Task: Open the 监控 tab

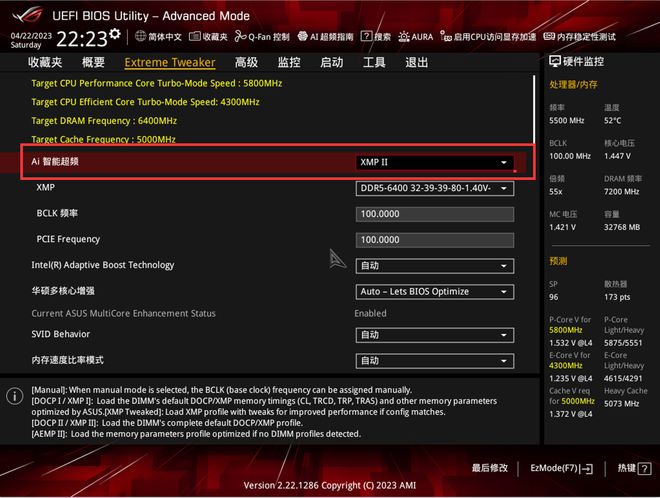Action: [289, 62]
